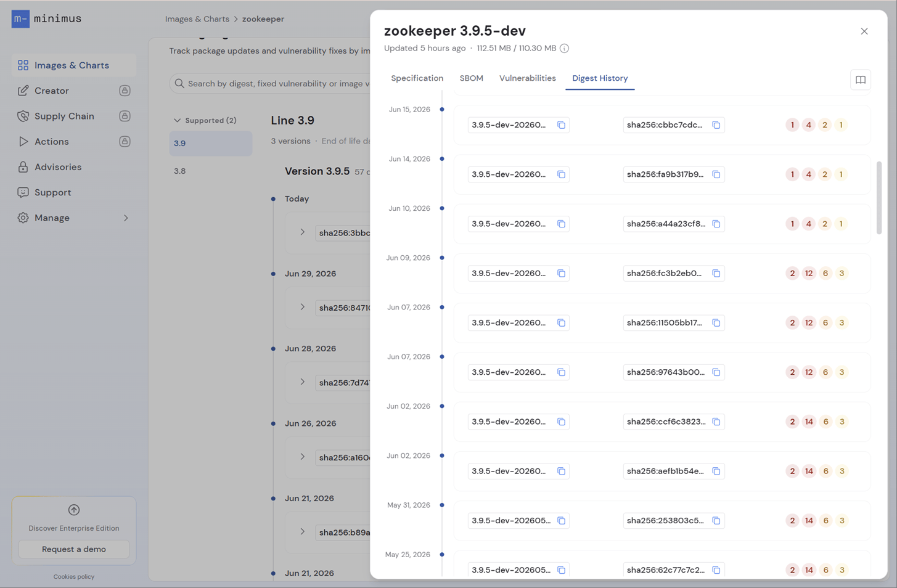Viewport: 897px width, 588px height.
Task: Open documentation book icon in panel
Action: click(x=861, y=80)
